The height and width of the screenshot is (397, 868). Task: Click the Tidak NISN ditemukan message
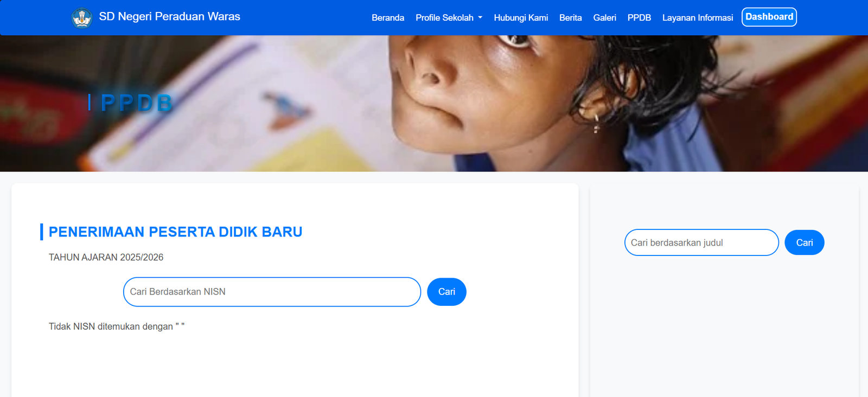tap(117, 326)
